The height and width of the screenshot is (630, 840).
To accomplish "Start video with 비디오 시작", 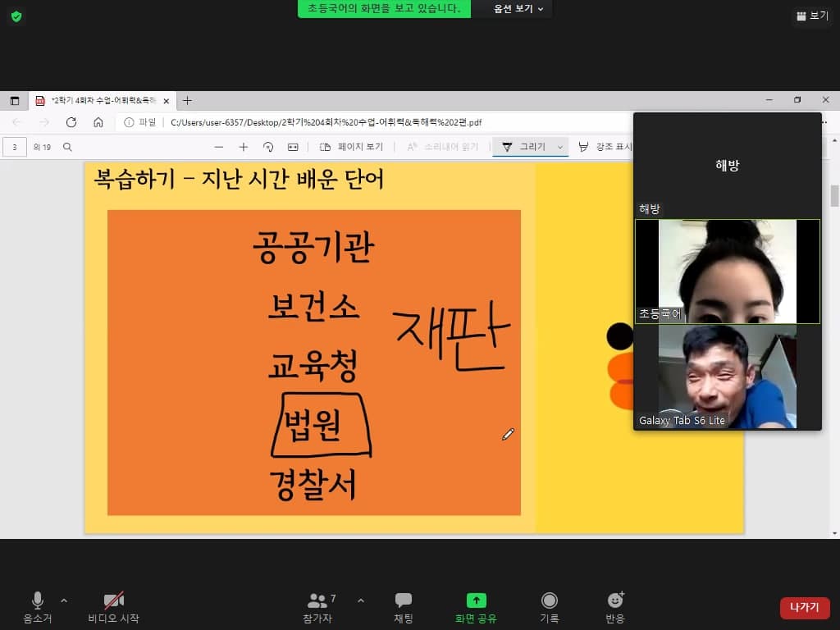I will point(113,608).
